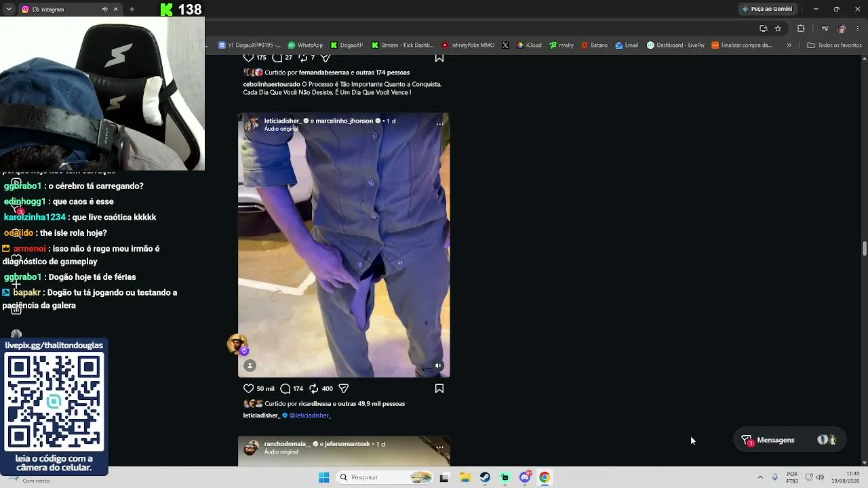Open the Dashboard - LivePix bookmark
The height and width of the screenshot is (488, 868).
coord(675,45)
